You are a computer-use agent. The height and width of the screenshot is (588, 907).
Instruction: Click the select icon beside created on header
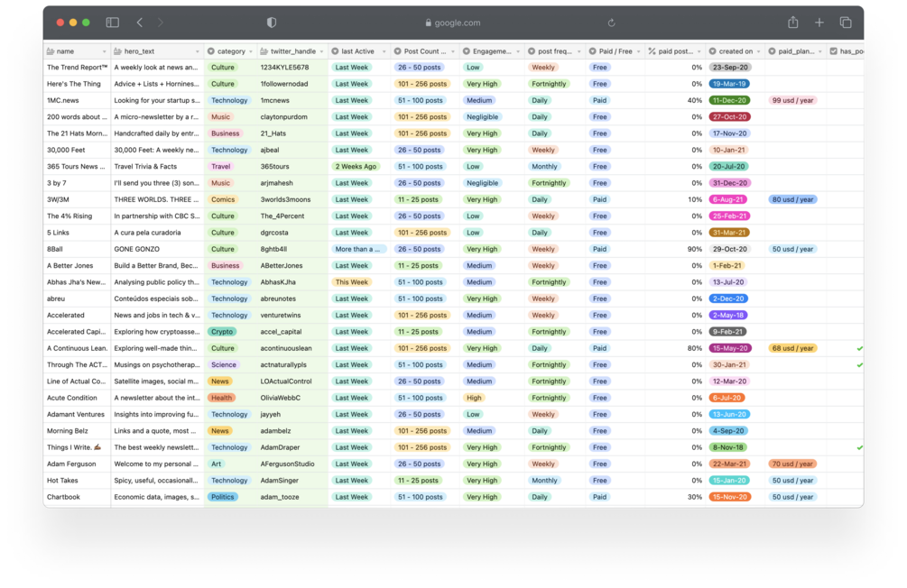click(713, 51)
